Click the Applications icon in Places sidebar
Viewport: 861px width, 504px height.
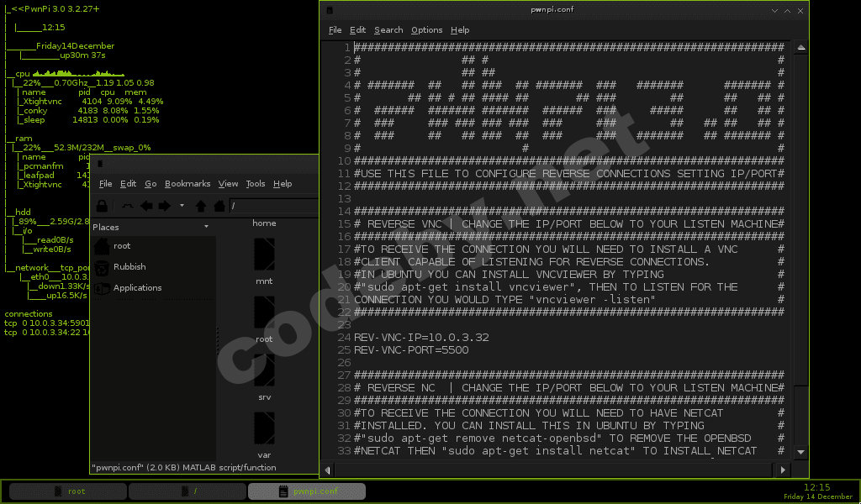coord(102,288)
